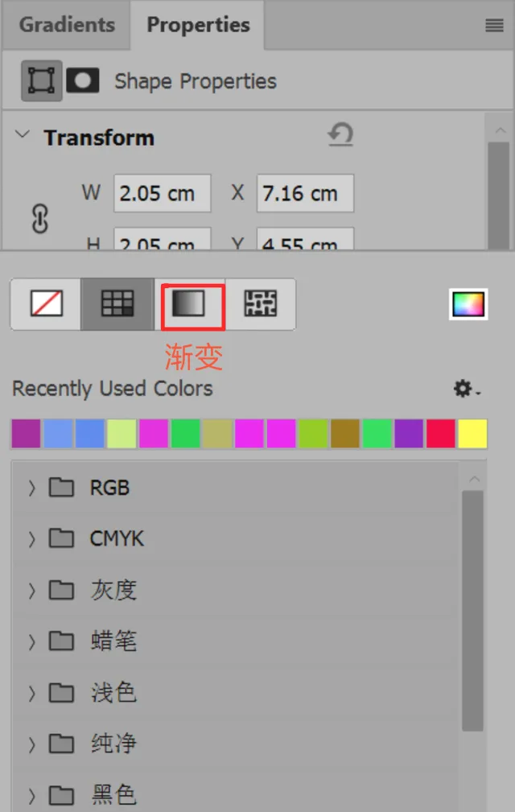
Task: Reset transform with the undo arrow icon
Action: click(340, 135)
